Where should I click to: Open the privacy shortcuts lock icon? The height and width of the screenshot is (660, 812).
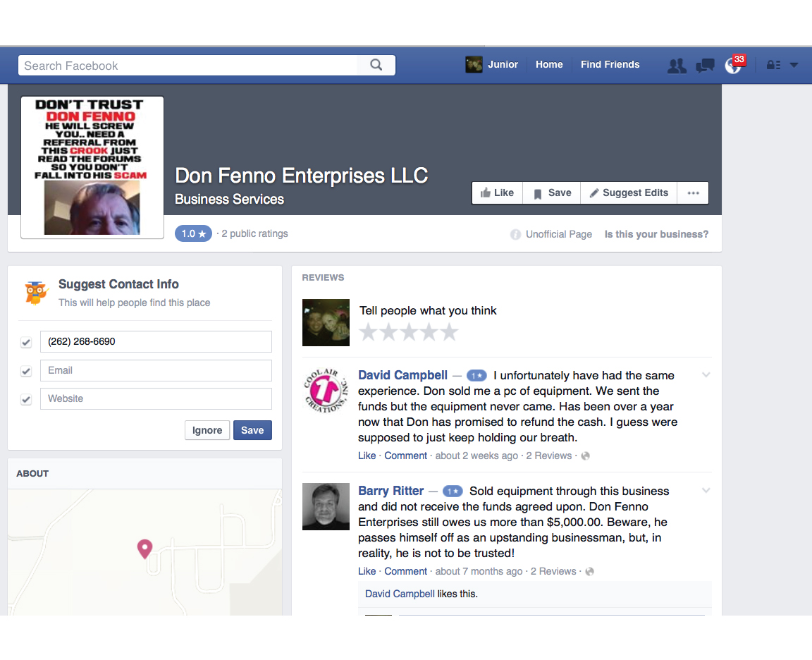tap(774, 66)
